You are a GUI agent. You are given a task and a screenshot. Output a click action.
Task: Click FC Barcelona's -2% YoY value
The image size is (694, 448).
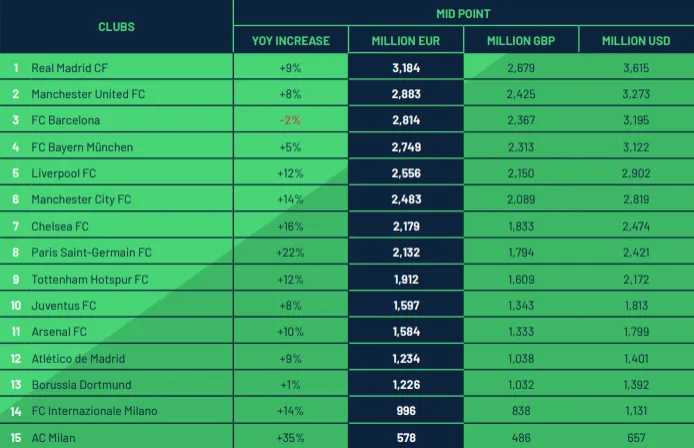click(290, 120)
